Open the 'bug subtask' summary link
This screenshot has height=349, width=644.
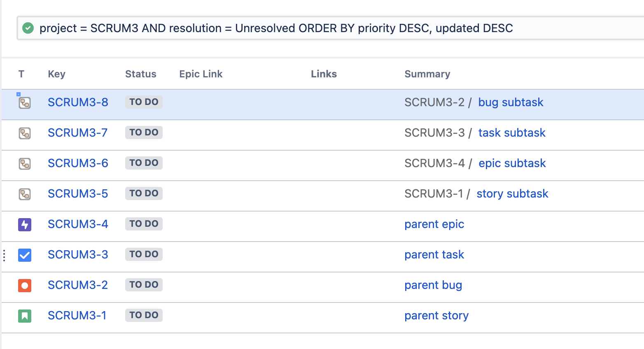click(x=511, y=102)
